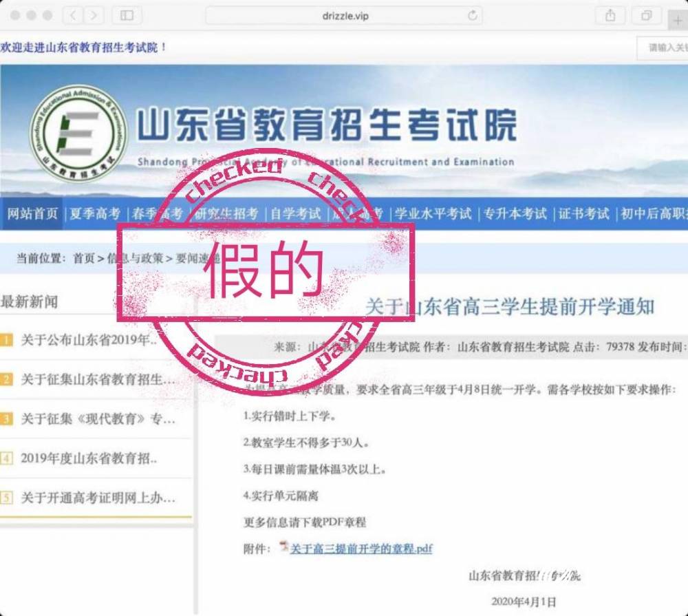Open the 网站首页 nav item
Image resolution: width=688 pixels, height=616 pixels.
[x=32, y=214]
